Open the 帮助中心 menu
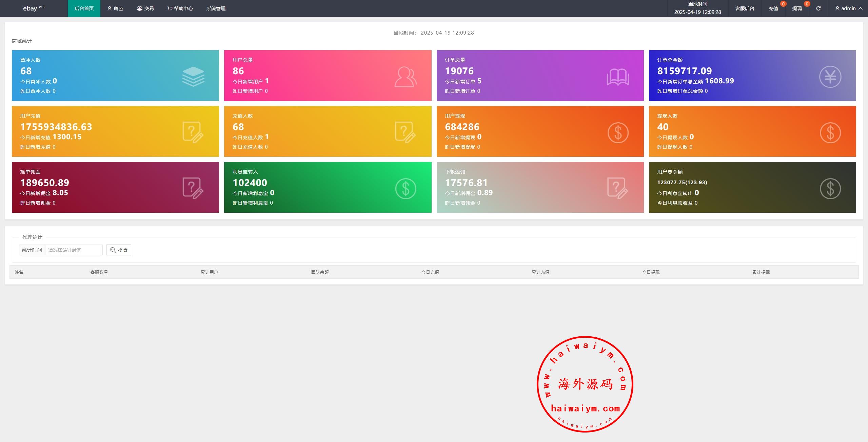Viewport: 868px width, 442px height. (x=180, y=8)
